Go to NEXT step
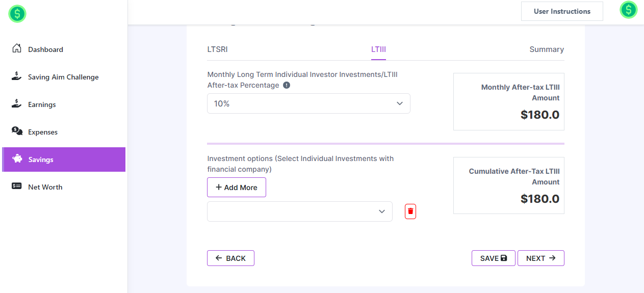This screenshot has height=293, width=644. click(540, 258)
